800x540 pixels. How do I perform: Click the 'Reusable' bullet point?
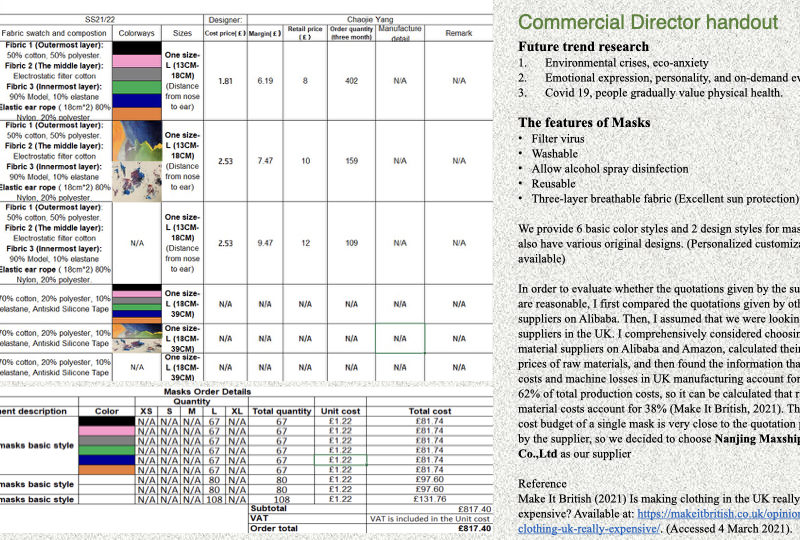click(553, 184)
